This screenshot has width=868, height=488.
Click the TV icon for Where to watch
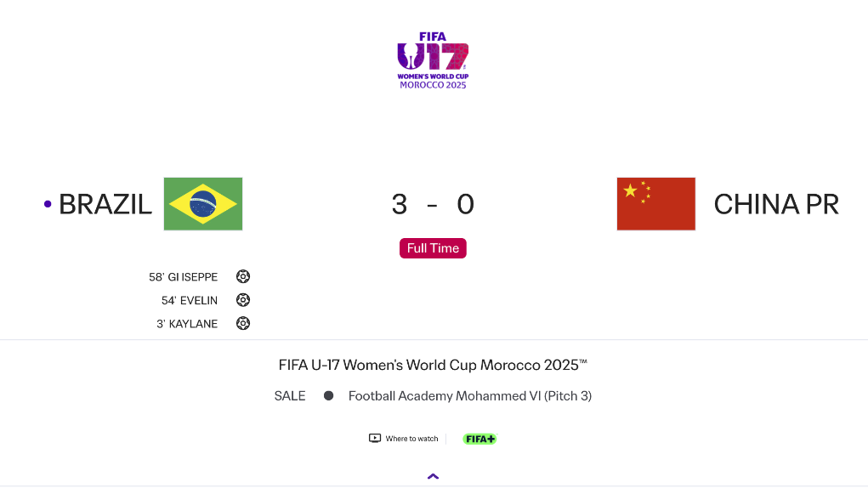pos(375,439)
